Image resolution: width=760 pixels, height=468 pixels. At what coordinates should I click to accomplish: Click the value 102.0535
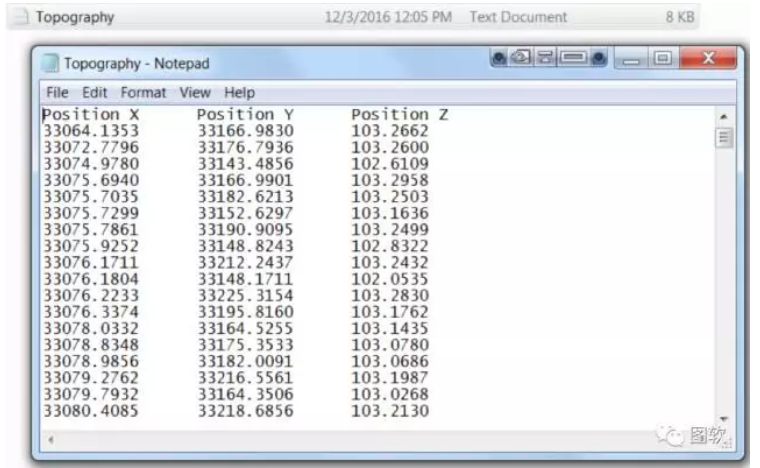pos(390,279)
